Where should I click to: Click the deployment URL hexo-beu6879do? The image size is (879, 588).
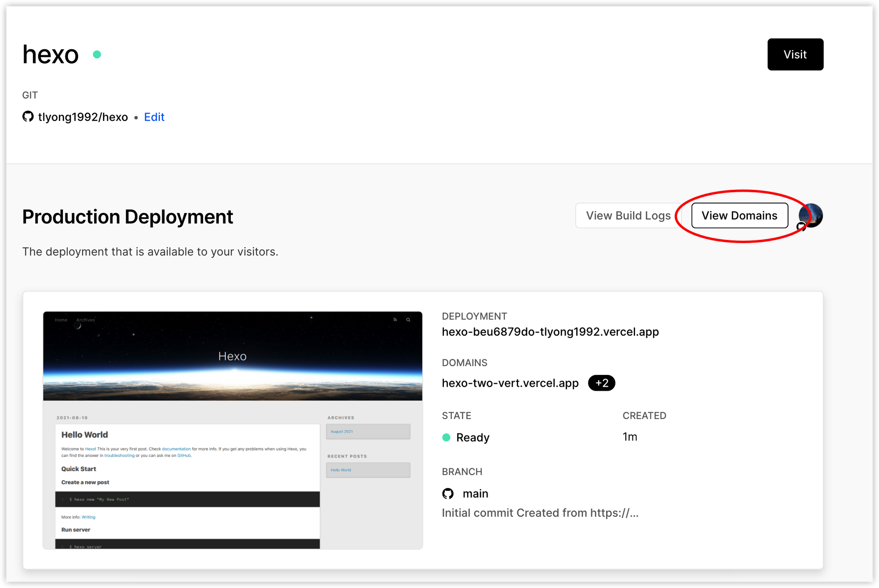(551, 331)
